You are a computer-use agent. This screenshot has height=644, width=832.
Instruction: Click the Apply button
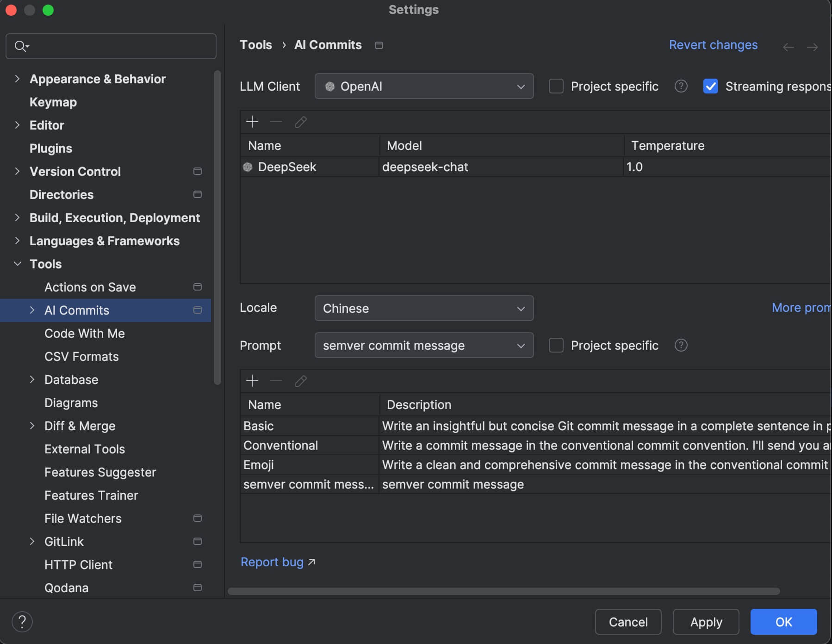(706, 622)
